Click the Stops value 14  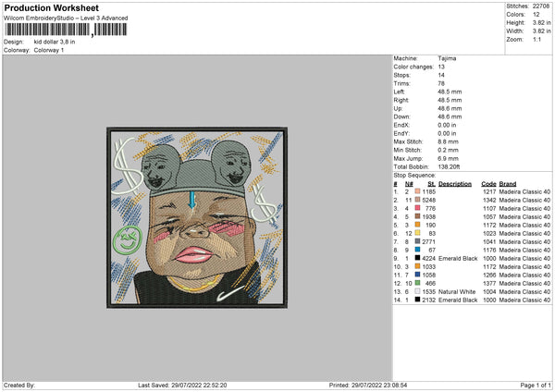[x=441, y=75]
